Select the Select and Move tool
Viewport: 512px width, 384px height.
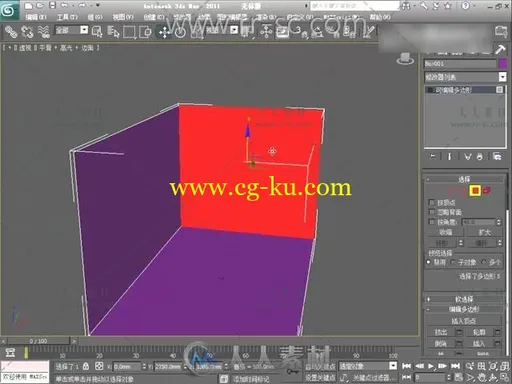click(x=164, y=32)
